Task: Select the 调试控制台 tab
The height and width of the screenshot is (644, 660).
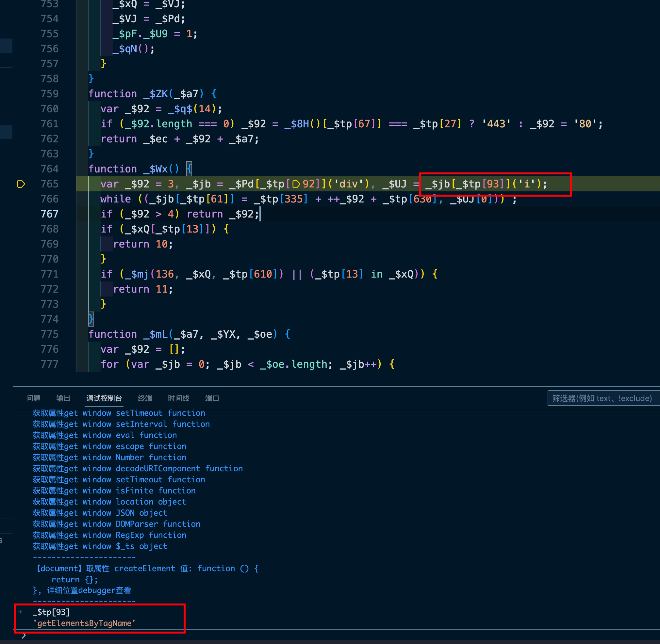Action: pyautogui.click(x=104, y=398)
